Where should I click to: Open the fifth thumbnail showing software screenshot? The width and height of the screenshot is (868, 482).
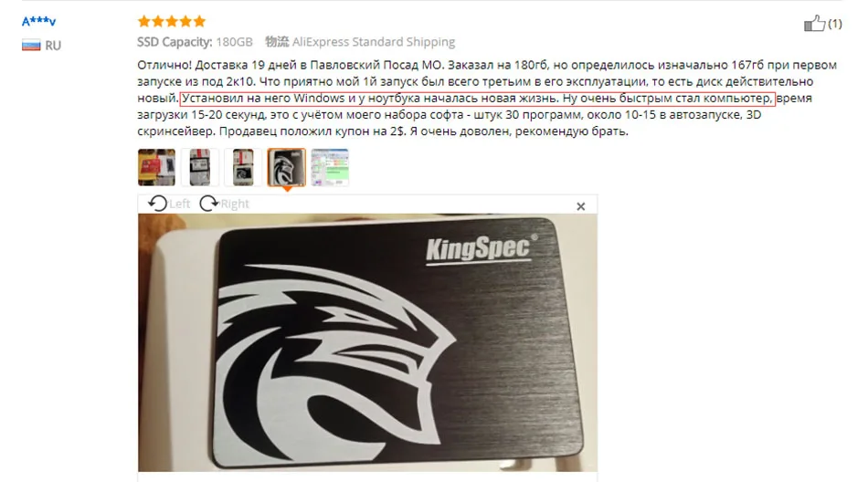click(330, 167)
